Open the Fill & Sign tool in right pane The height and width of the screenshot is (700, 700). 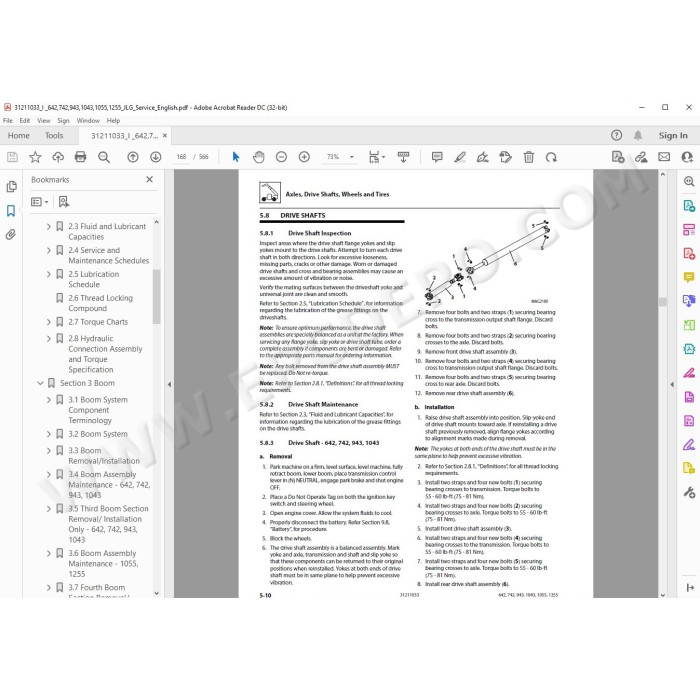(x=689, y=444)
